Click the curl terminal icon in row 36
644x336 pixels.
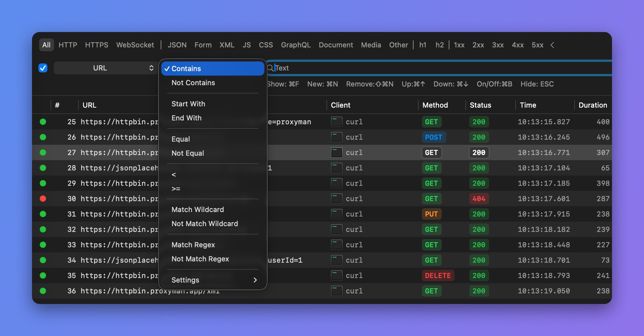tap(336, 291)
